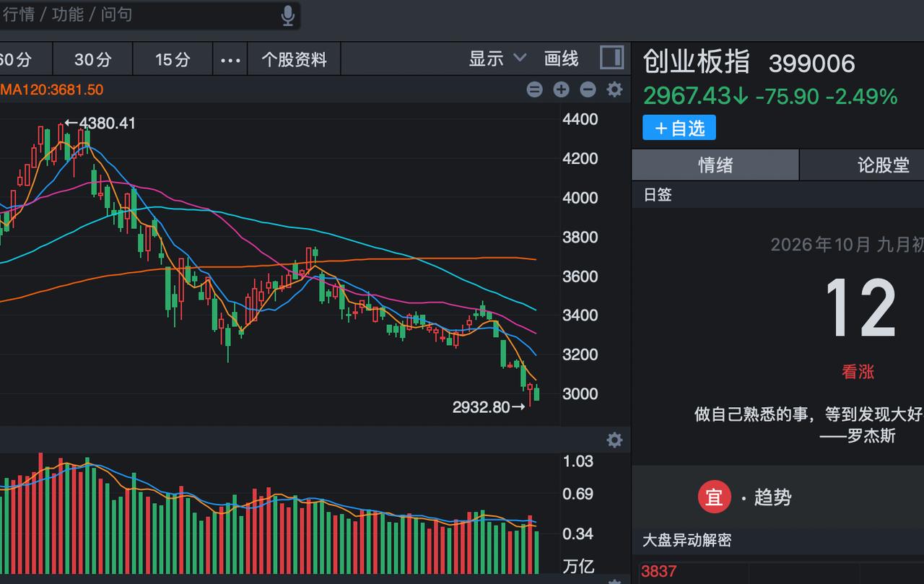Click the percentage change -2.49%
Image resolution: width=924 pixels, height=584 pixels.
(861, 96)
